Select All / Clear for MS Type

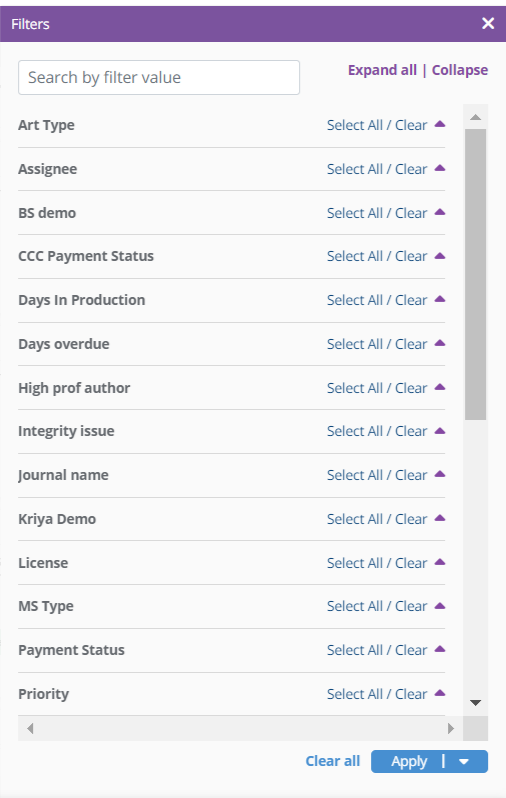tap(377, 606)
